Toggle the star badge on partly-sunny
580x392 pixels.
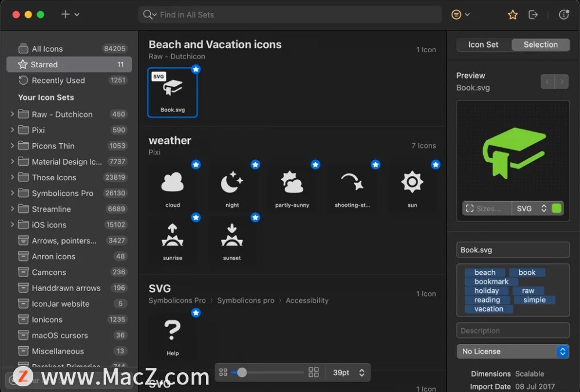tap(315, 165)
